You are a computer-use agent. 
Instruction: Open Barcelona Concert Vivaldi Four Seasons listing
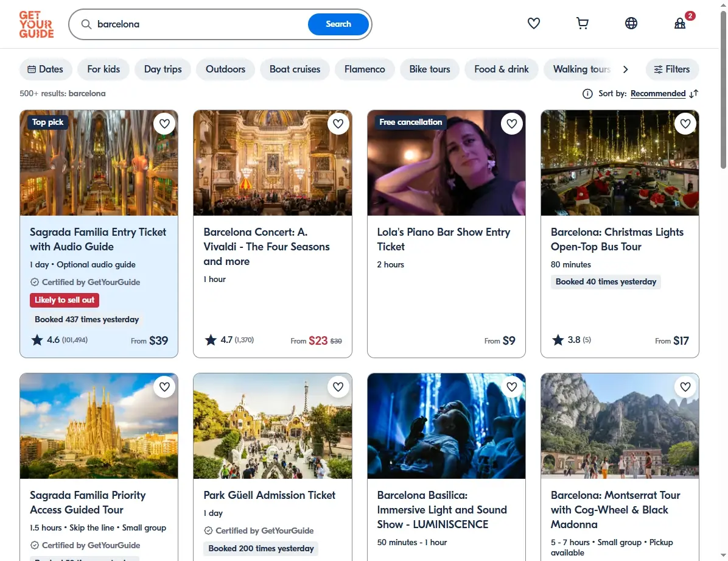[267, 247]
